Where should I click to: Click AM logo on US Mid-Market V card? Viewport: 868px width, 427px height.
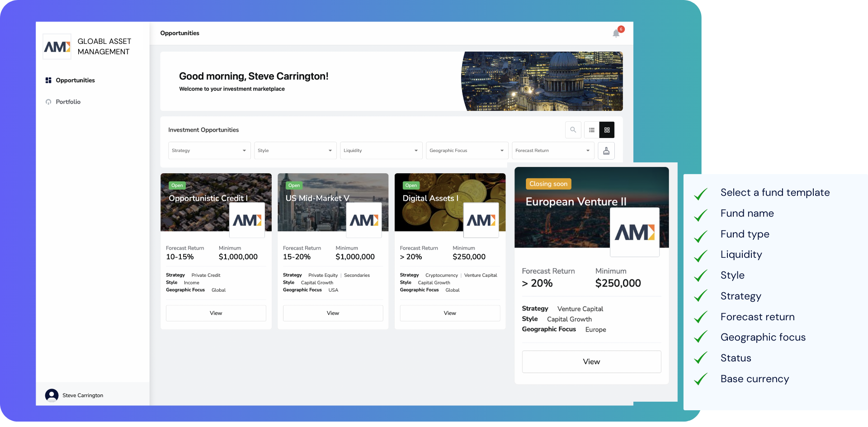click(x=364, y=220)
